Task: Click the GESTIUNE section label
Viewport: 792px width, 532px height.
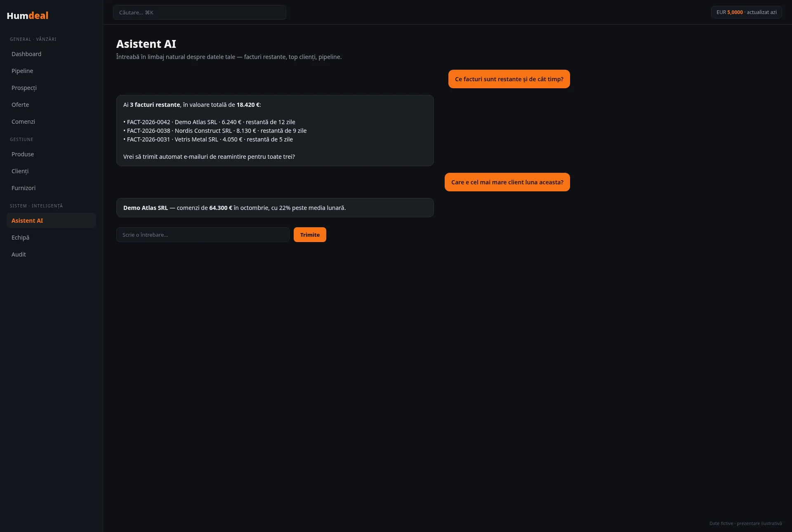Action: pyautogui.click(x=21, y=139)
